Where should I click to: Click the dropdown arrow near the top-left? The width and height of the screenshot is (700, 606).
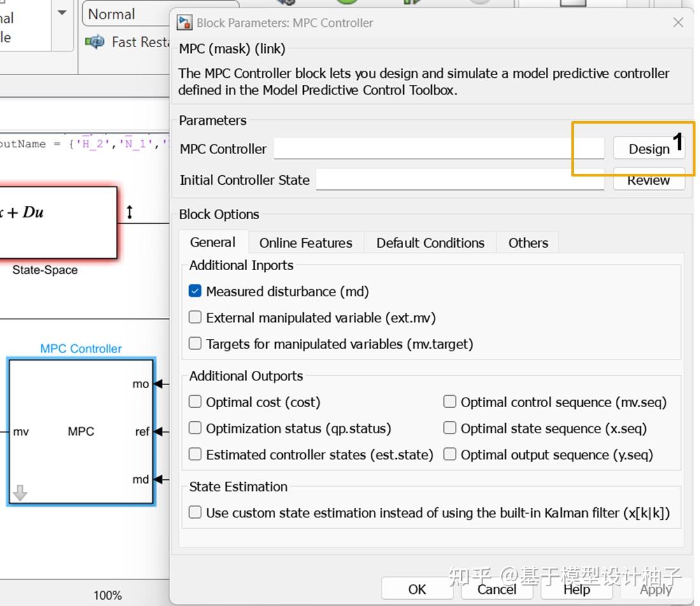(61, 13)
